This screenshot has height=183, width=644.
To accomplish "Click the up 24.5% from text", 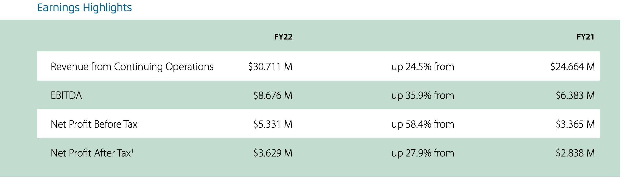I will [423, 67].
